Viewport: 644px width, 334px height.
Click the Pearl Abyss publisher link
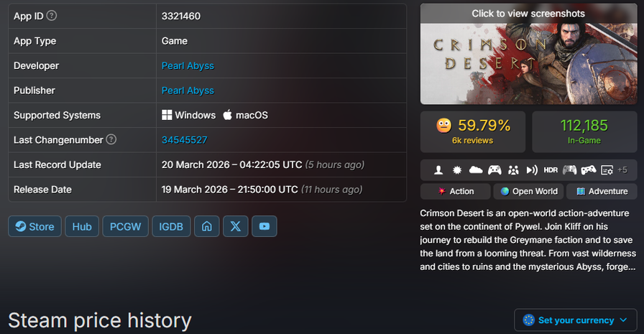[188, 91]
